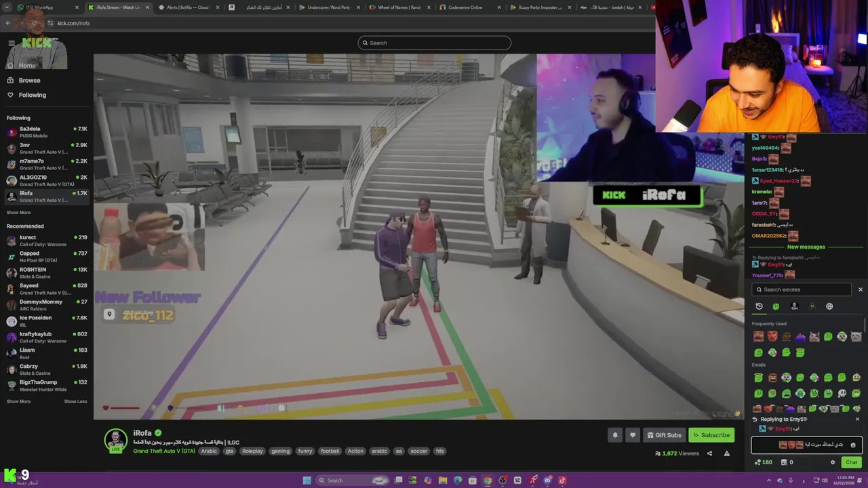
Task: Select the football tag
Action: coord(330,451)
